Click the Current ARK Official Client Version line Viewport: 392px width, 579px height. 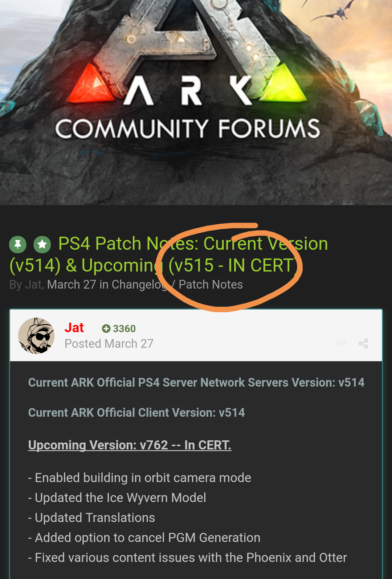(x=136, y=413)
